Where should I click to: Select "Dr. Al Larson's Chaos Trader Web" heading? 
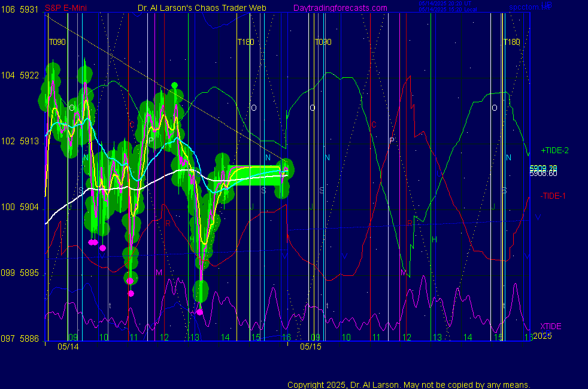[202, 8]
